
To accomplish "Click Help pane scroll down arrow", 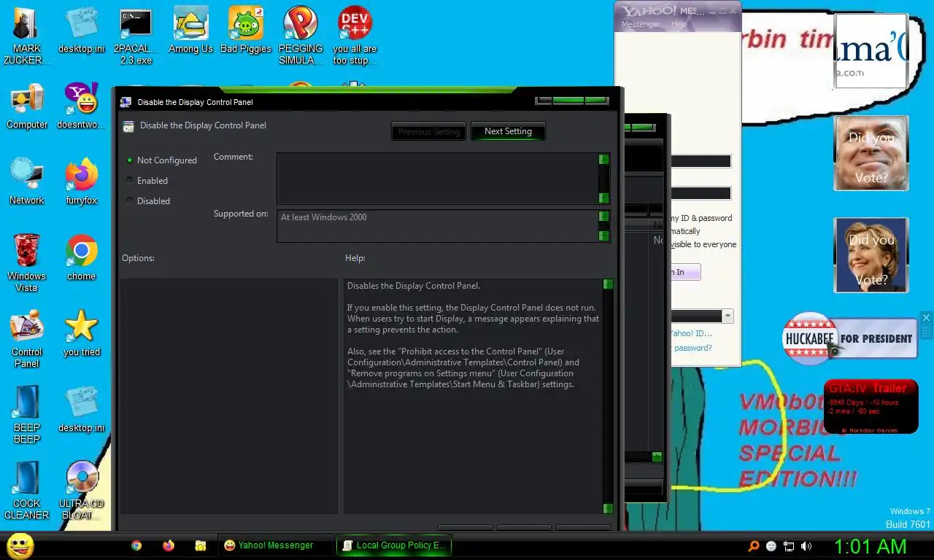I will click(x=608, y=508).
